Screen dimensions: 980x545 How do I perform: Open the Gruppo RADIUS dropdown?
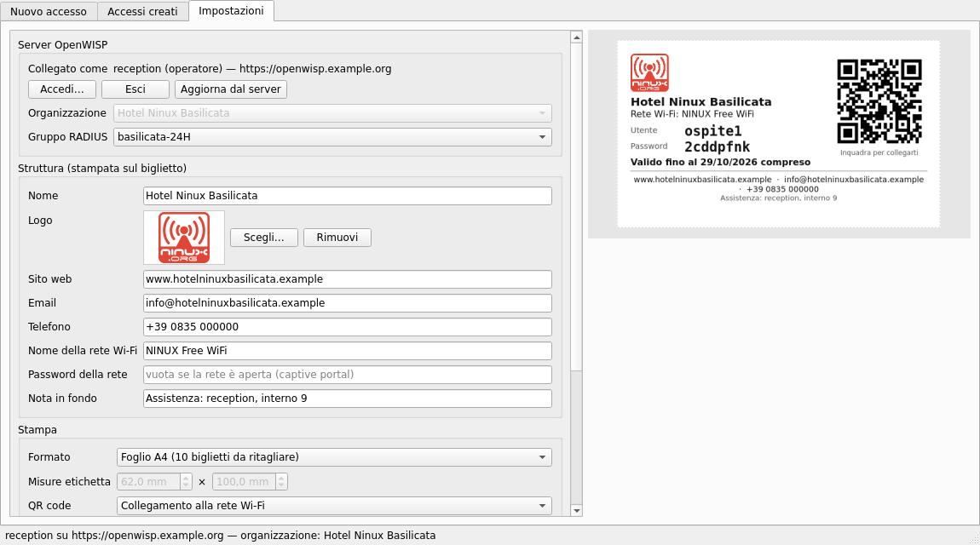pyautogui.click(x=332, y=137)
